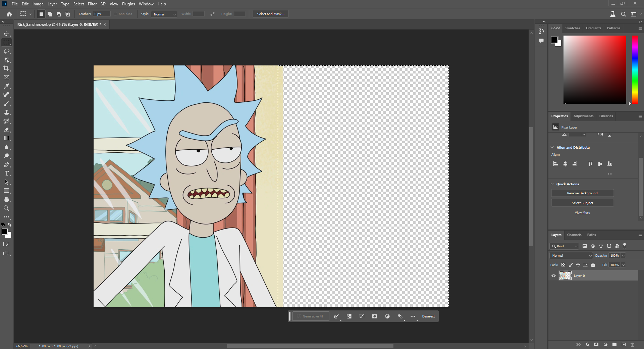Choose Subtract from selection mode
Viewport: 644px width, 349px height.
click(59, 14)
